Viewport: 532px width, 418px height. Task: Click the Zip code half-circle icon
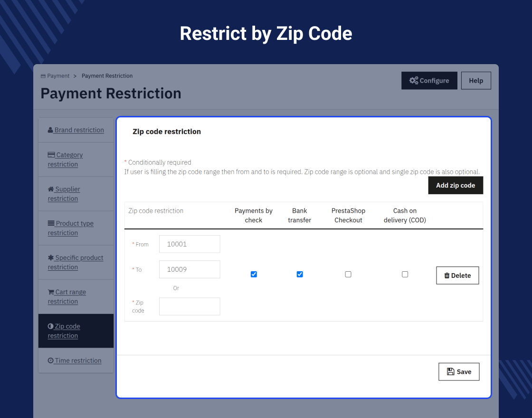click(50, 326)
